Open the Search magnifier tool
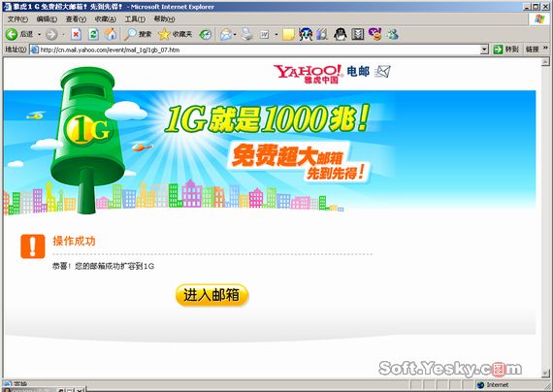The width and height of the screenshot is (553, 392). point(131,34)
